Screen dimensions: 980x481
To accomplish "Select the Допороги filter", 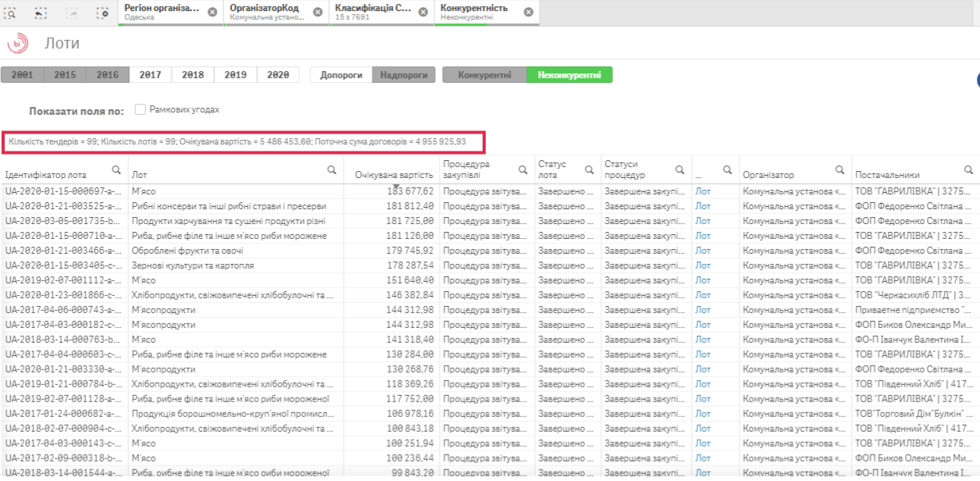I will click(x=341, y=75).
